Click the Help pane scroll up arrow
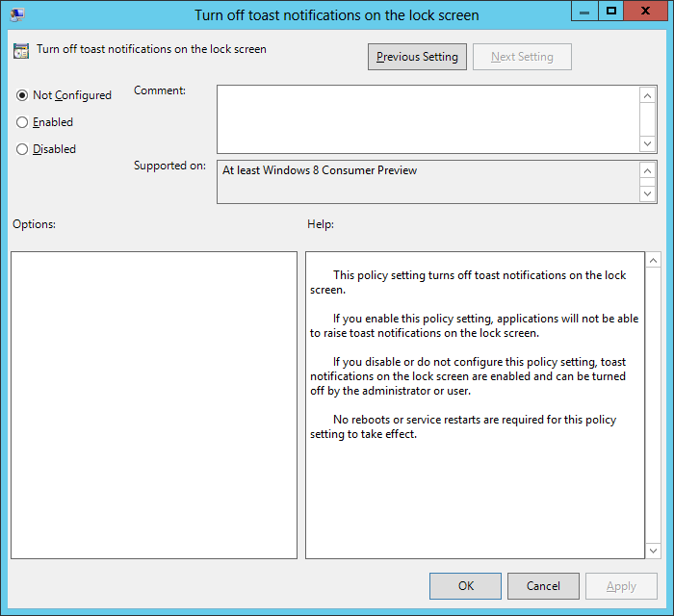Screen dimensions: 674x616 pos(653,261)
